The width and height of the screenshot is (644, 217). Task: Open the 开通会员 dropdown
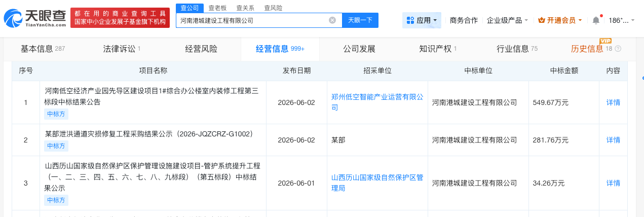pos(560,20)
